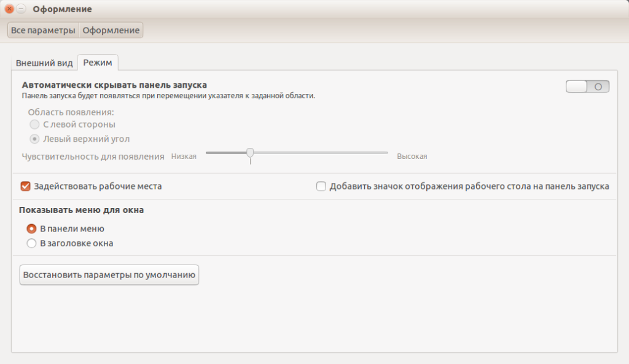This screenshot has width=629, height=364.
Task: Click the Автоматически скрывать панель запуска label
Action: (114, 85)
